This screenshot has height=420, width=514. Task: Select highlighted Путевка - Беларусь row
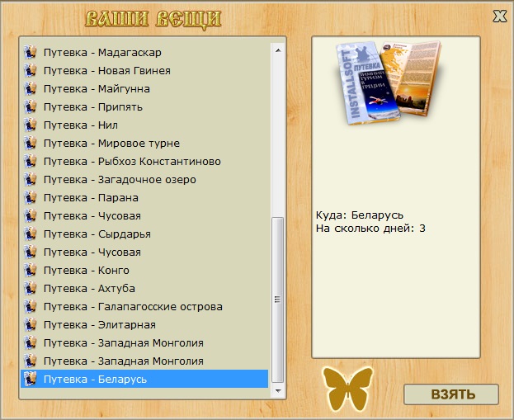click(x=144, y=379)
